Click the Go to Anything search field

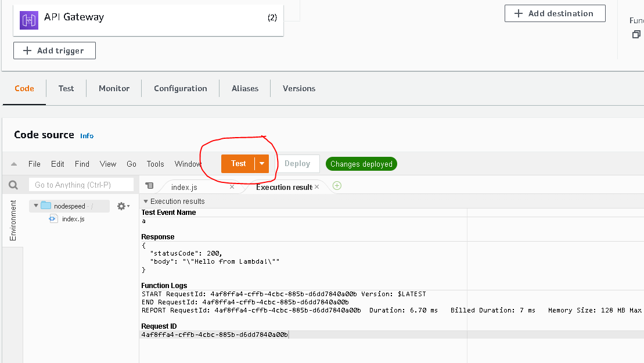coord(81,185)
